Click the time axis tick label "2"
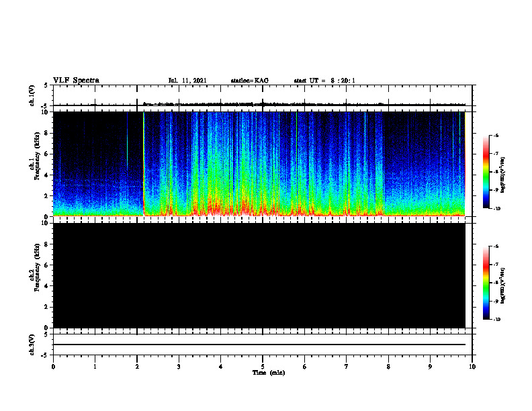The height and width of the screenshot is (411, 532). click(x=137, y=367)
